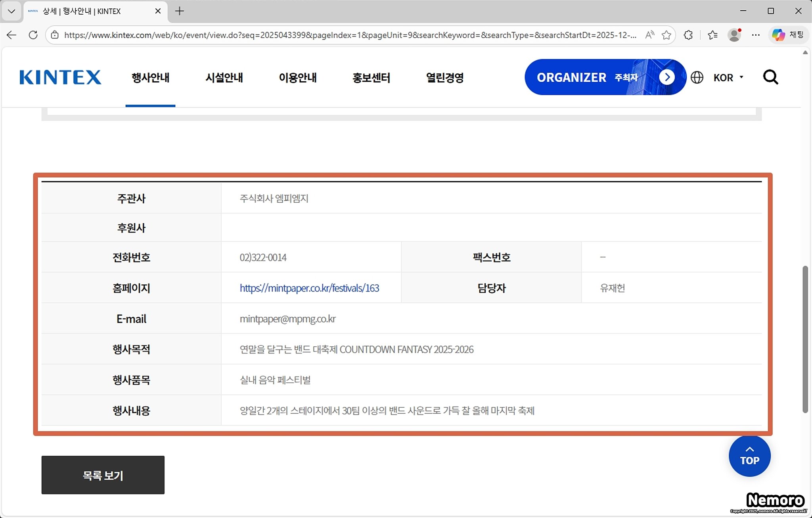812x518 pixels.
Task: Open the 시설안내 menu
Action: pyautogui.click(x=224, y=78)
